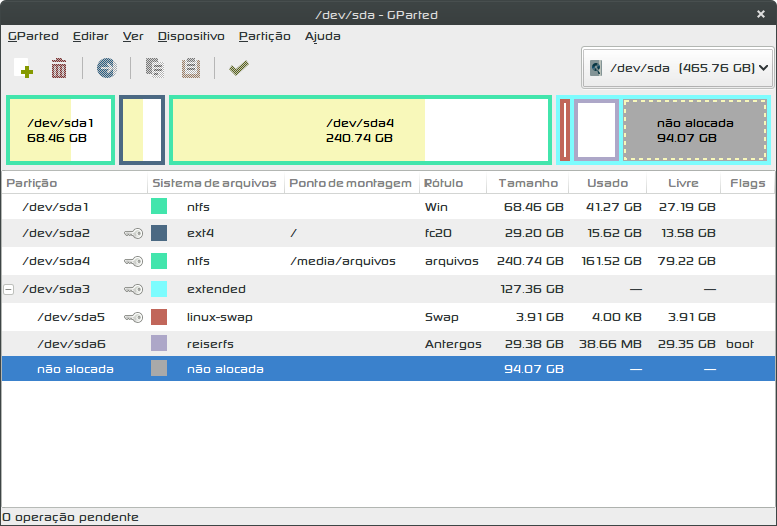Click the 4.00 KB used cell

617,317
